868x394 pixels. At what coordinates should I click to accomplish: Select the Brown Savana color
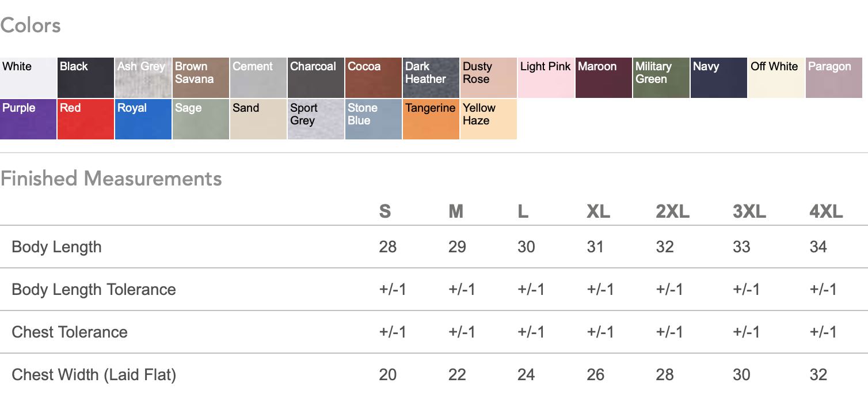click(201, 78)
